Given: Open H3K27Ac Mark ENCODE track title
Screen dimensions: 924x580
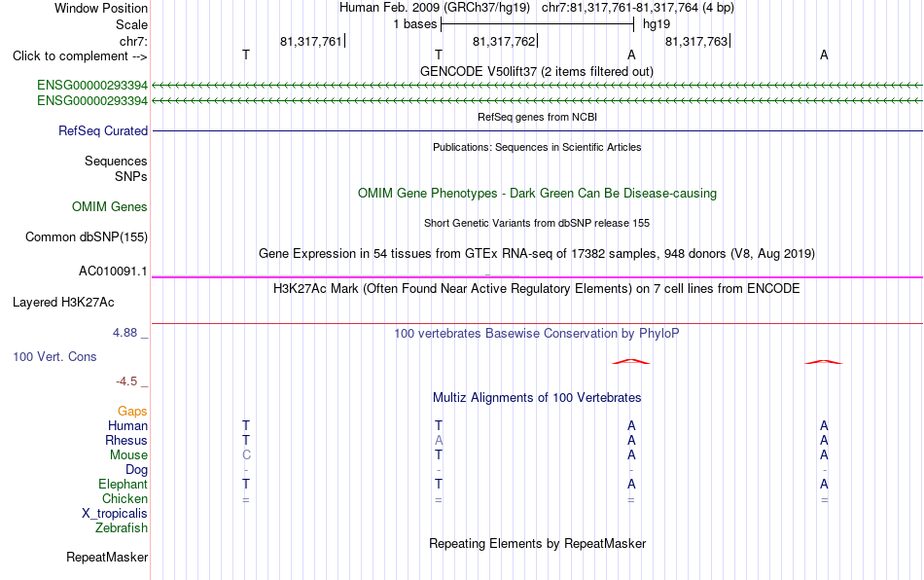Looking at the screenshot, I should coord(537,289).
